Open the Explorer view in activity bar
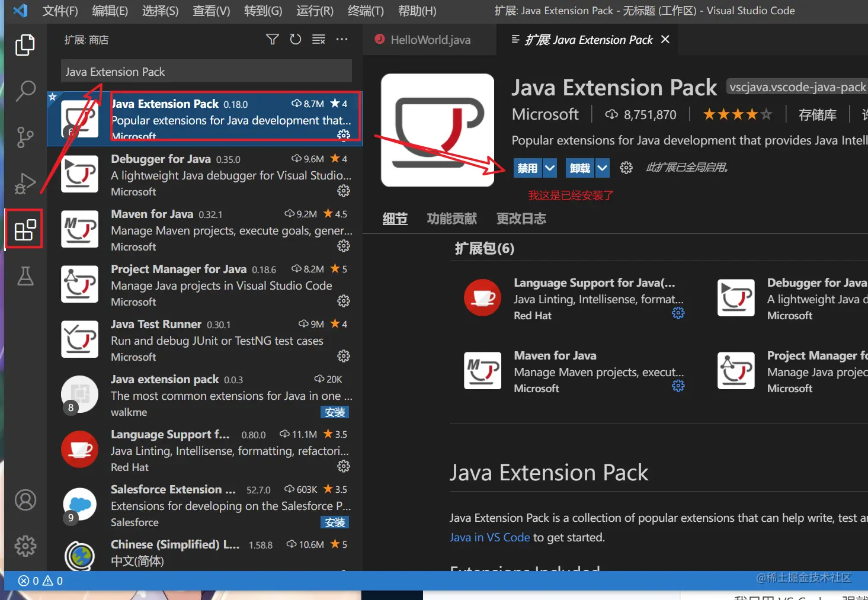This screenshot has width=868, height=600. [x=25, y=45]
